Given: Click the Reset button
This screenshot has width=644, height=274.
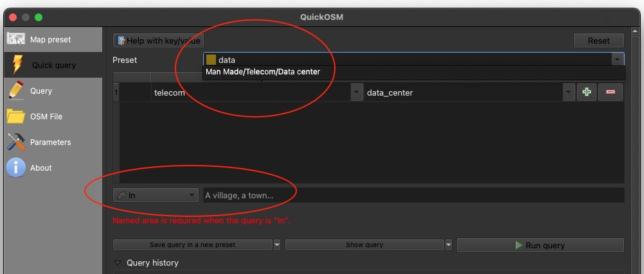Looking at the screenshot, I should [x=598, y=40].
